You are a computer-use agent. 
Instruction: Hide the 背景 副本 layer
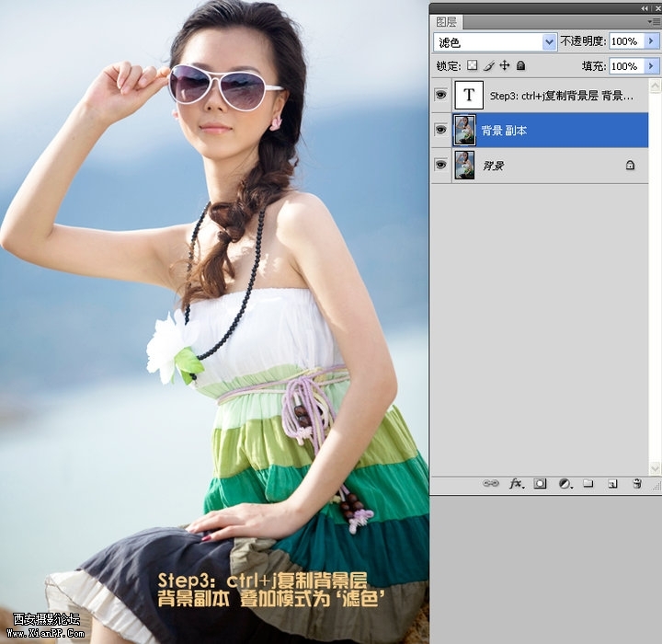pos(441,131)
